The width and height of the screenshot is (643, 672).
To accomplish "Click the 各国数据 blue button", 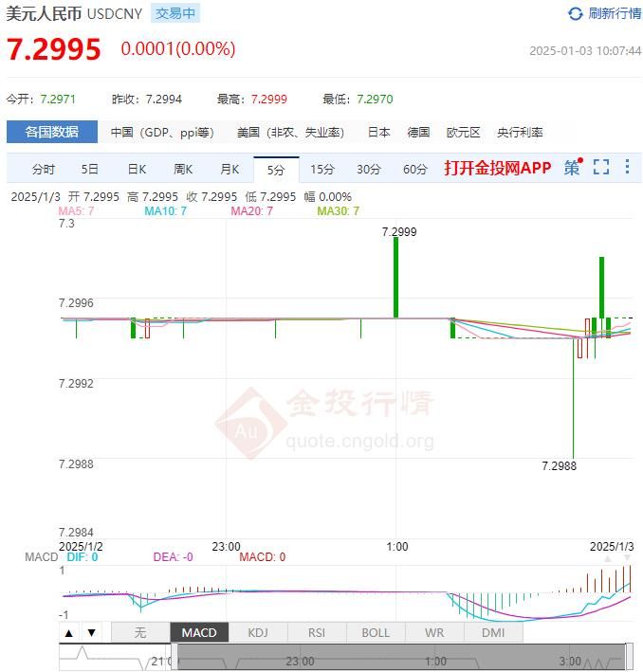I will (x=52, y=132).
